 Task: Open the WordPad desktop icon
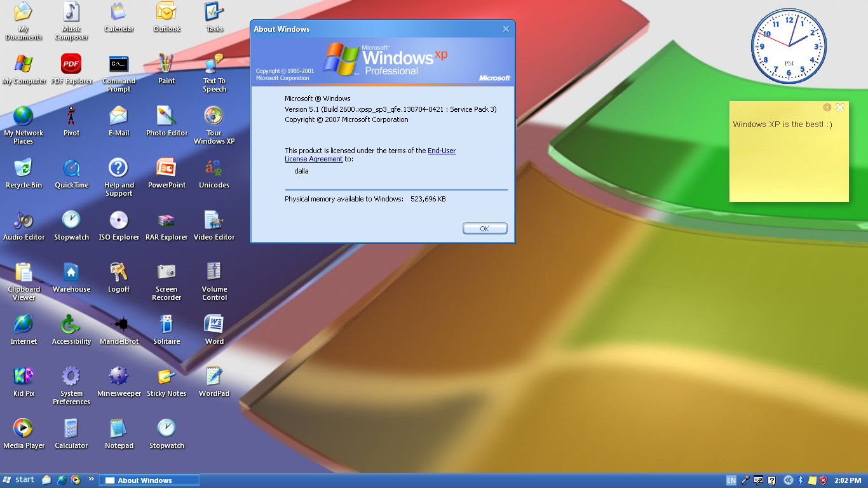(x=214, y=382)
